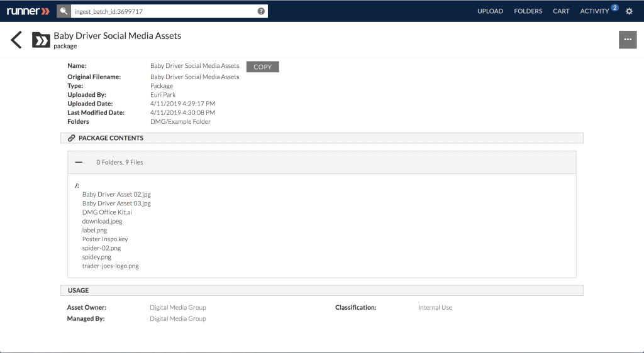The height and width of the screenshot is (353, 644).
Task: Click the PACKAGE CONTENTS section header
Action: pyautogui.click(x=321, y=138)
